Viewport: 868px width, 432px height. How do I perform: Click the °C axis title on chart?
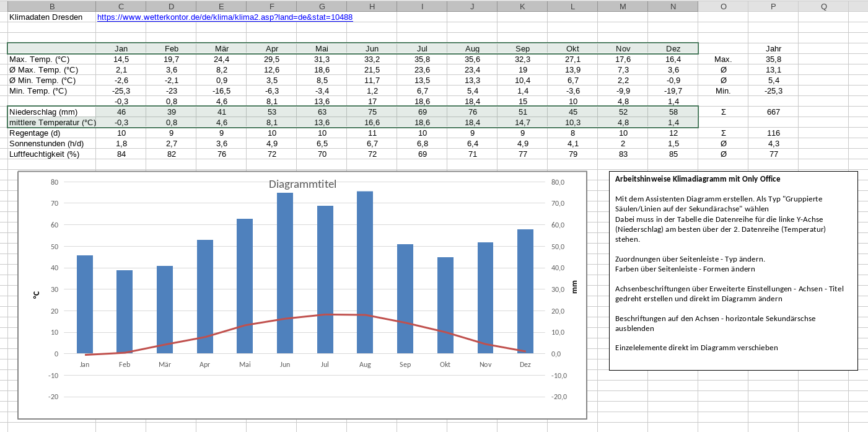(36, 295)
